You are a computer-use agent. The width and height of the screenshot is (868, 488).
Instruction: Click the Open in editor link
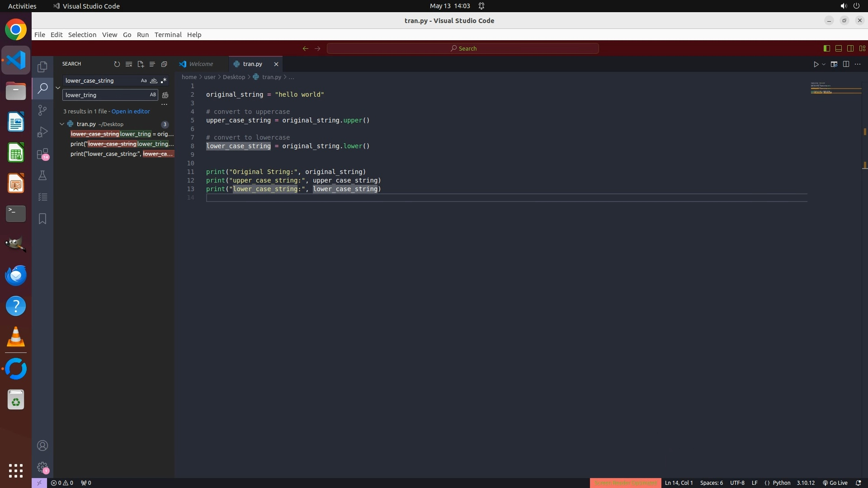tap(131, 111)
